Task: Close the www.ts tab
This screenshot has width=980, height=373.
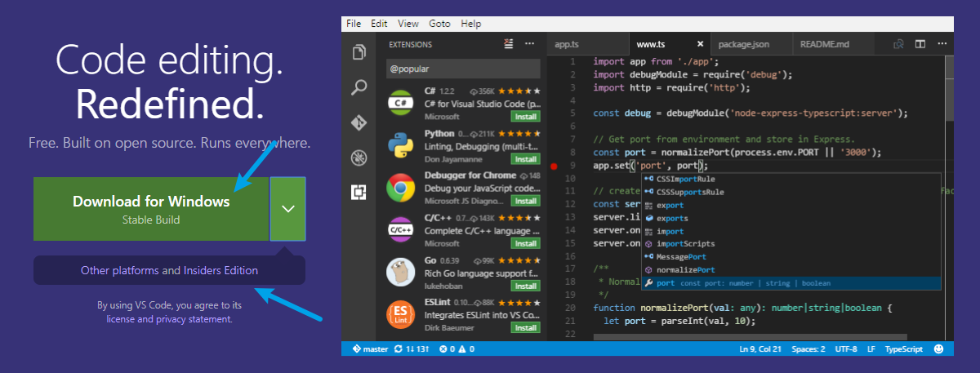Action: click(x=700, y=44)
